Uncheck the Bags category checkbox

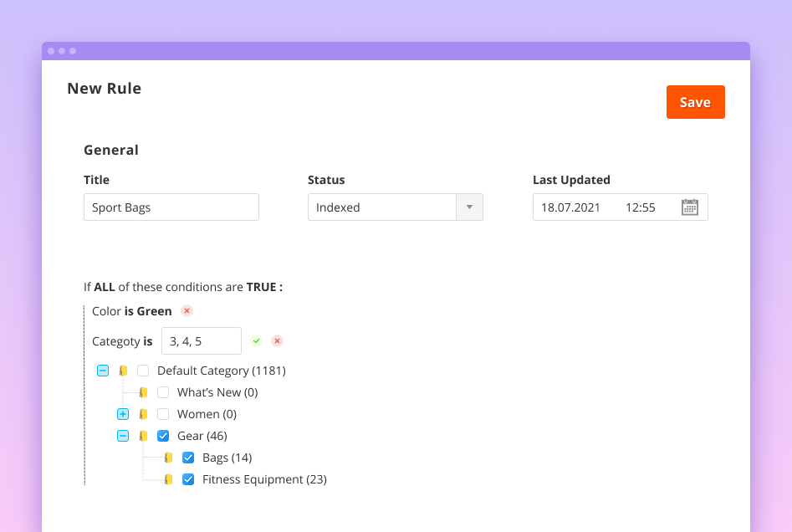tap(188, 458)
